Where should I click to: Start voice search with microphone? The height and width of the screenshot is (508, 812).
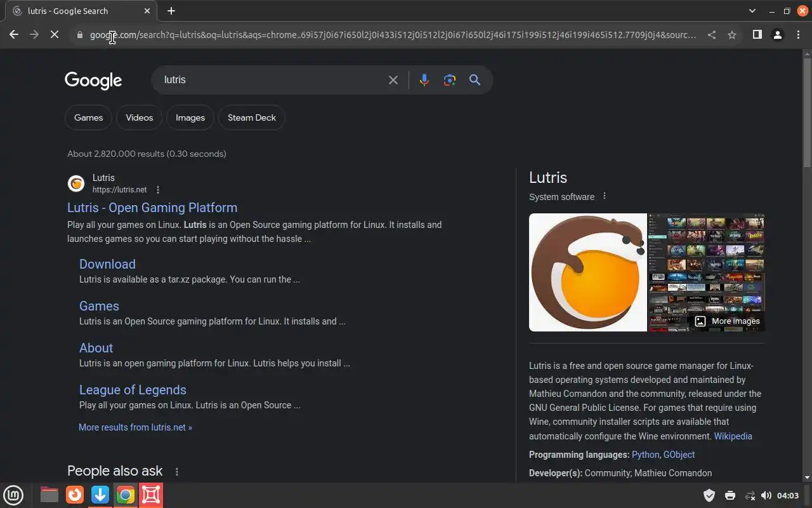coord(424,80)
